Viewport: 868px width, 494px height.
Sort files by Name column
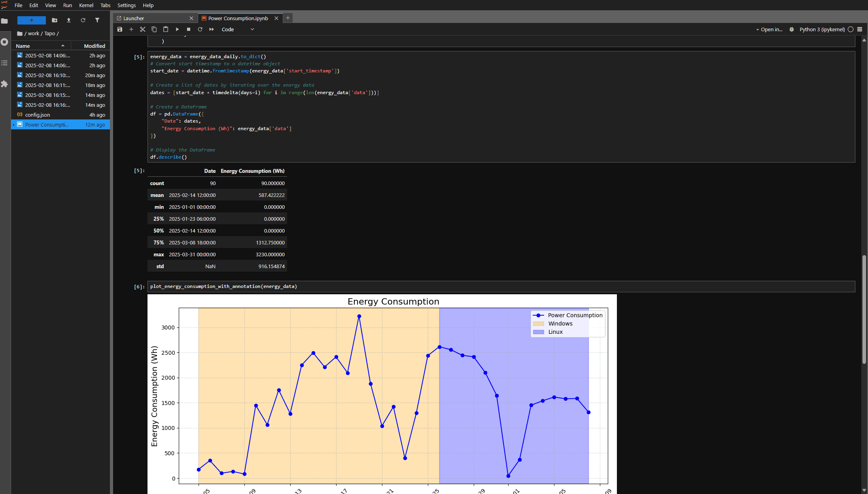(x=41, y=46)
